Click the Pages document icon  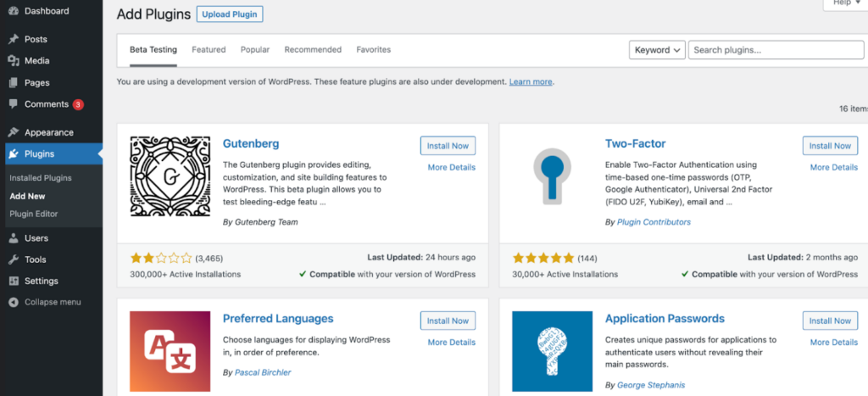point(14,82)
